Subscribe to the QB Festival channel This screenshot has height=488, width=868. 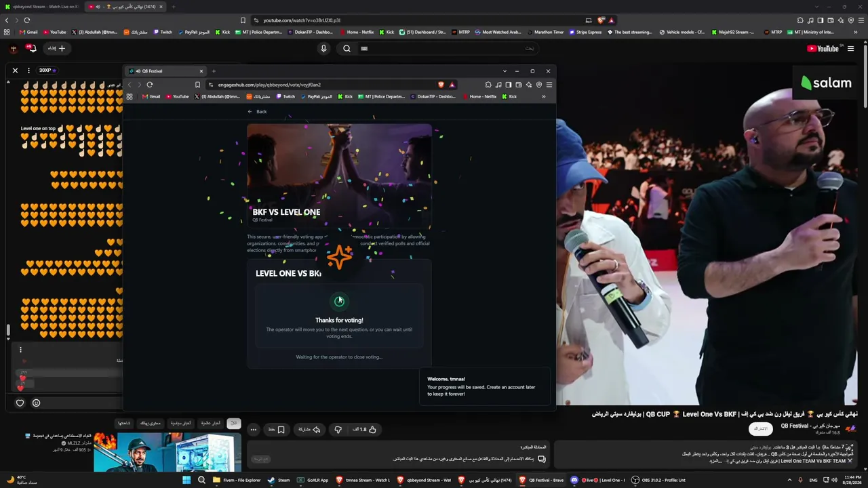coord(762,428)
